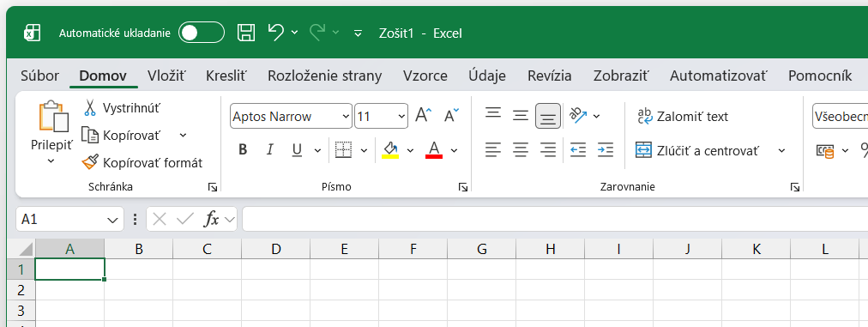Open the Automatizovať tab

pyautogui.click(x=719, y=76)
